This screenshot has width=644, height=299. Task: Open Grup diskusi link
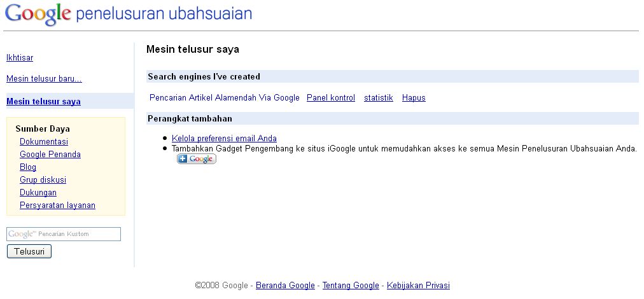[43, 179]
